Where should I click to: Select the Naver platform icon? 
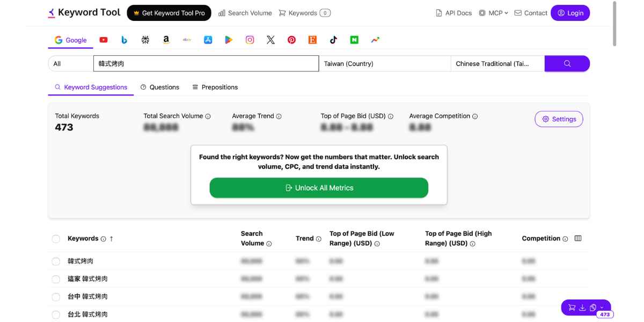(354, 40)
